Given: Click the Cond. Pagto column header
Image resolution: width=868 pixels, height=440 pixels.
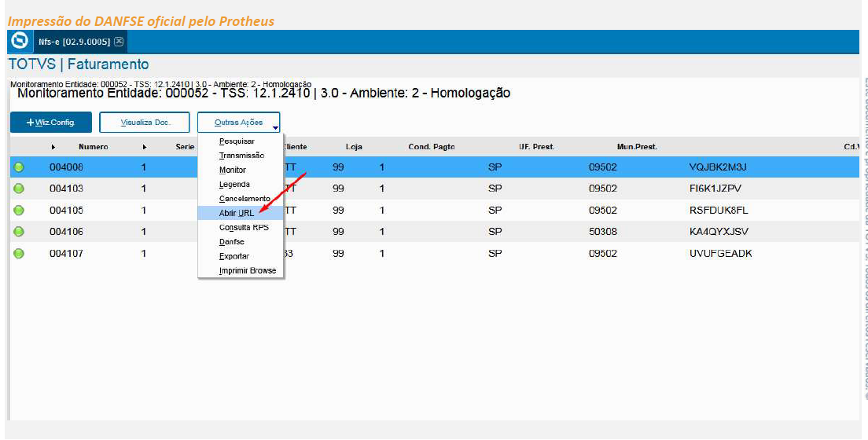Looking at the screenshot, I should pyautogui.click(x=431, y=147).
